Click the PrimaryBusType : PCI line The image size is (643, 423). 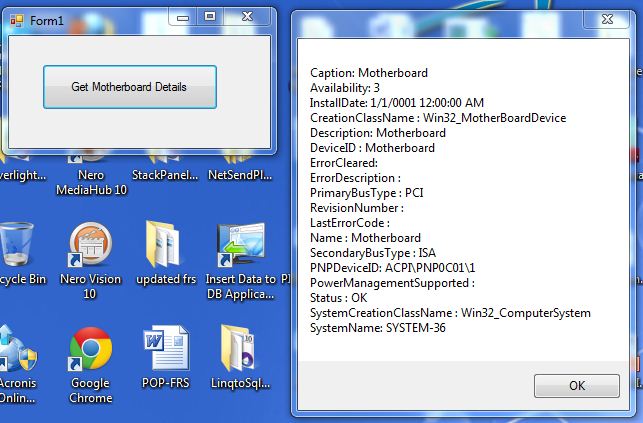(367, 193)
